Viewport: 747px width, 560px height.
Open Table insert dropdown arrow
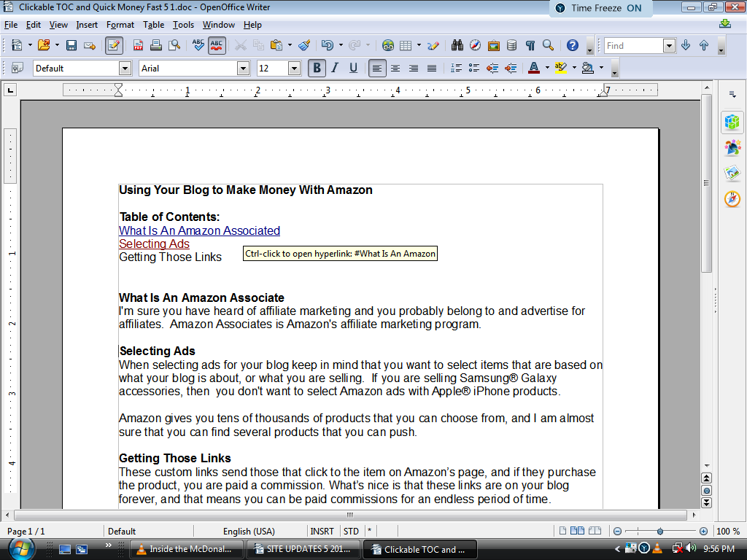pyautogui.click(x=419, y=45)
